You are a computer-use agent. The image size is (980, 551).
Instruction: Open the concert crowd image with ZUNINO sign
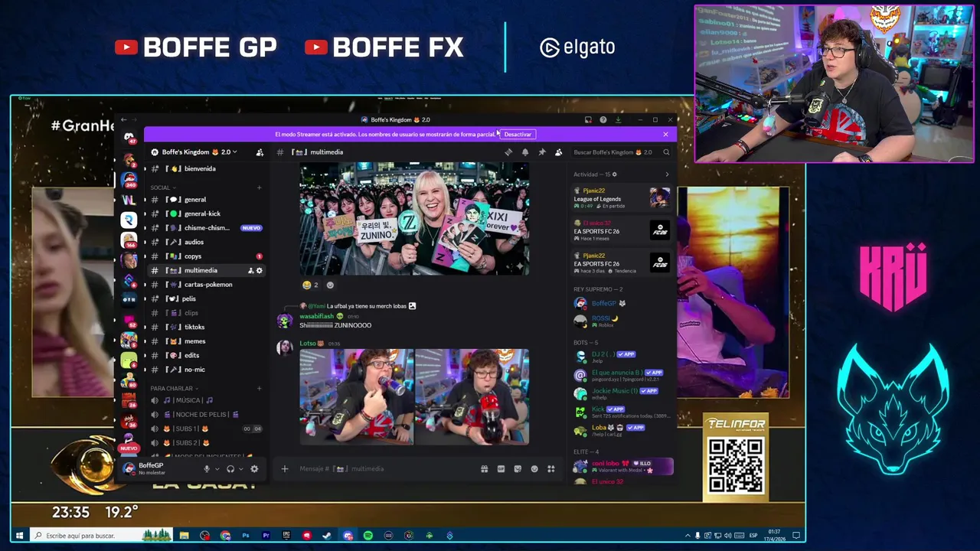point(414,218)
